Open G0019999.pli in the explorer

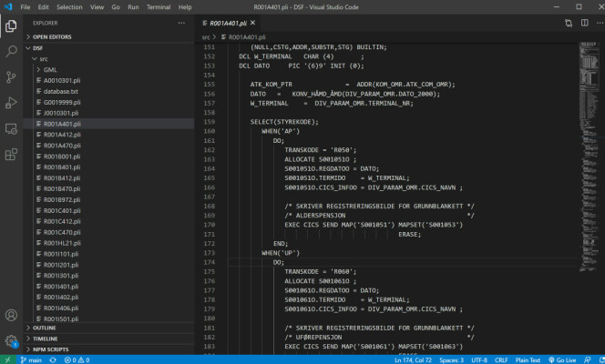[x=108, y=102]
